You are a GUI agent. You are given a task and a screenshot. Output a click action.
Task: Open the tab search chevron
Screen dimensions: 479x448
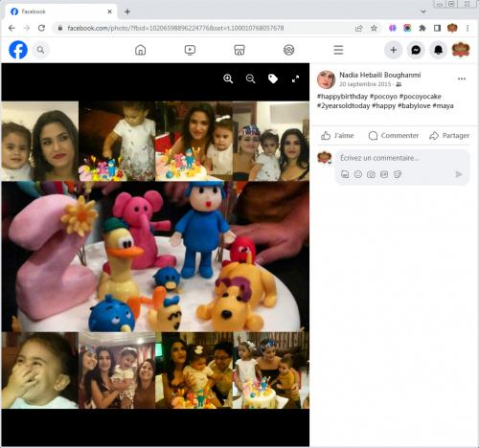[423, 11]
